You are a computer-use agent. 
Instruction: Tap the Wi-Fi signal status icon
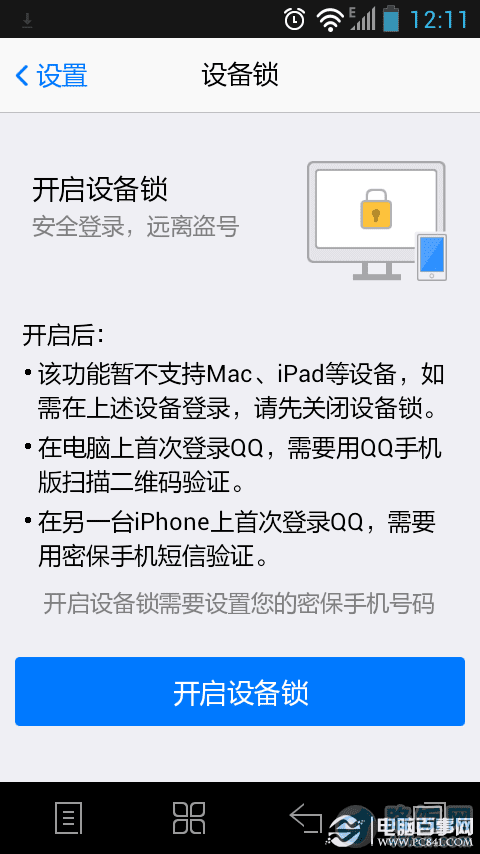pyautogui.click(x=331, y=20)
